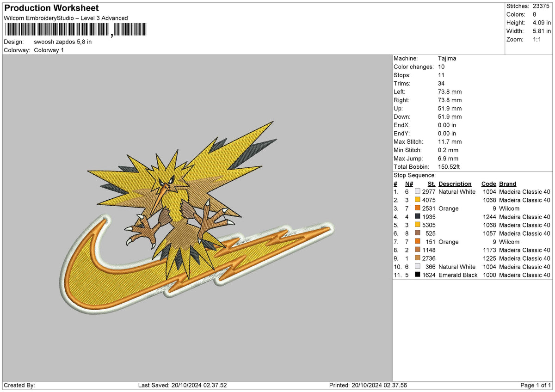Select the Printed timestamp '20/10/2024 02.37.56'
This screenshot has height=392, width=555.
click(379, 385)
